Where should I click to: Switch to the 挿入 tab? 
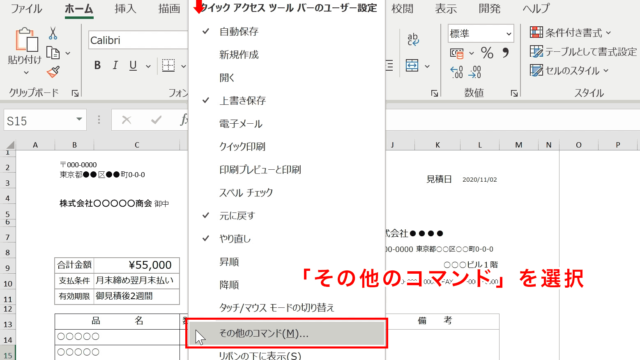coord(125,9)
